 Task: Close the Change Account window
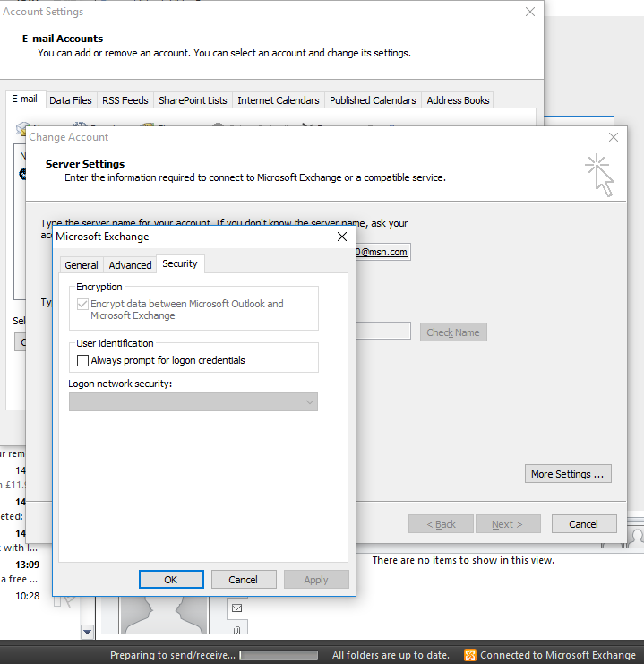613,137
